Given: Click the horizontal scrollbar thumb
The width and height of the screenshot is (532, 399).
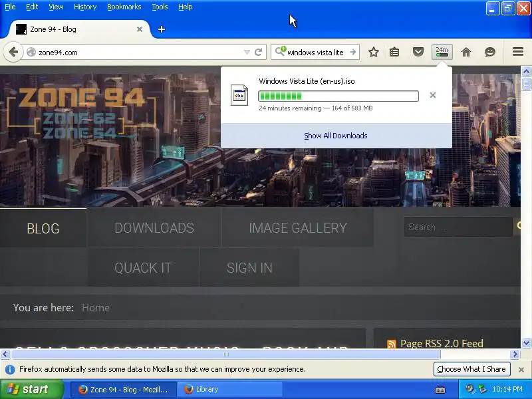Looking at the screenshot, I should coord(226,354).
